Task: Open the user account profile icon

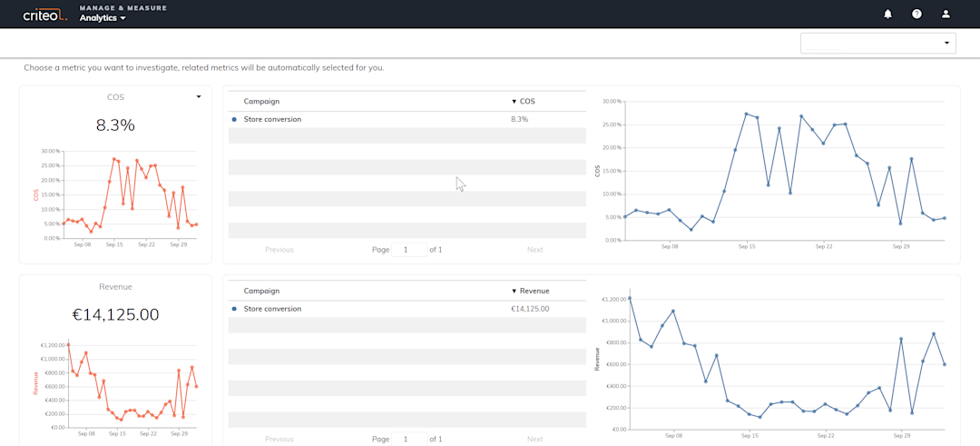Action: [946, 14]
